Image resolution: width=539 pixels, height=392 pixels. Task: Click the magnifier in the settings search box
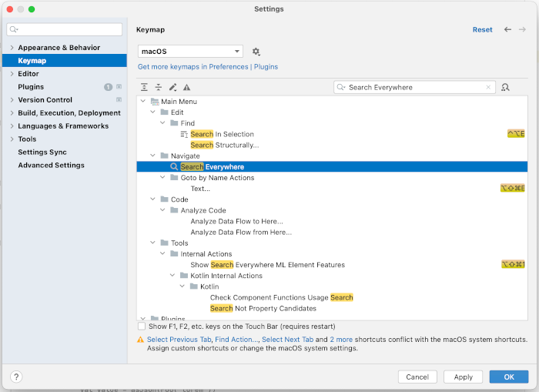click(14, 29)
